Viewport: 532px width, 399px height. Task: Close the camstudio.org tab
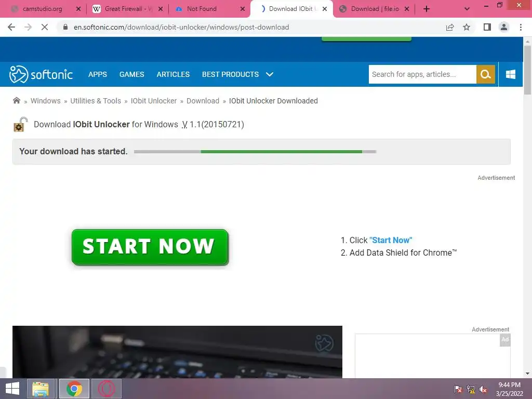click(78, 9)
